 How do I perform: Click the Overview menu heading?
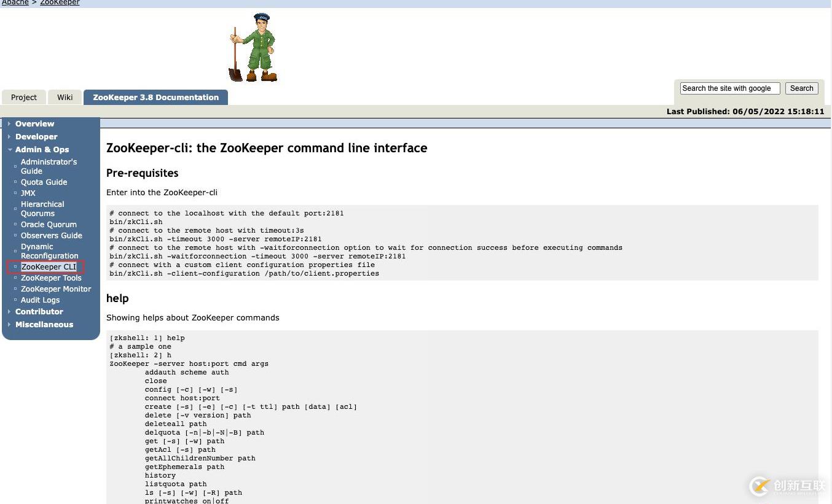34,124
